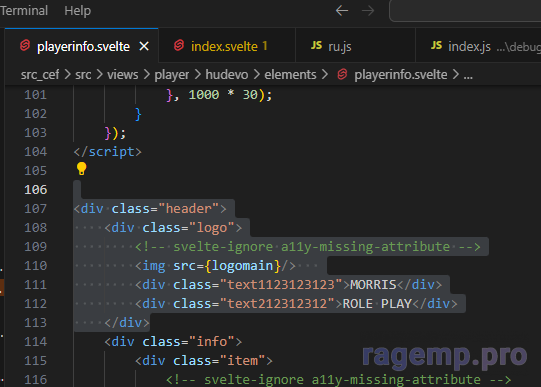
Task: Show code actions via the lightbulb
Action: [81, 169]
